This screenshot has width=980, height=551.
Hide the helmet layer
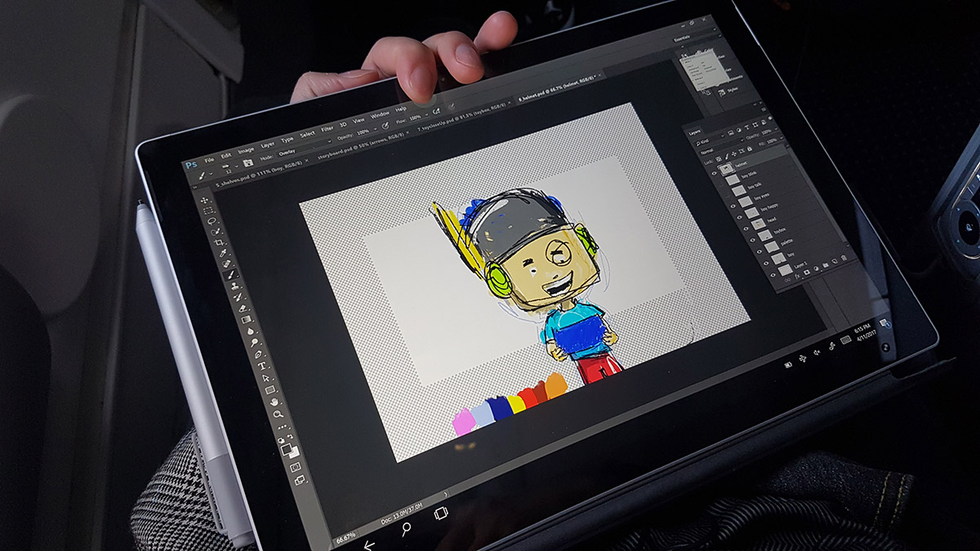(714, 173)
